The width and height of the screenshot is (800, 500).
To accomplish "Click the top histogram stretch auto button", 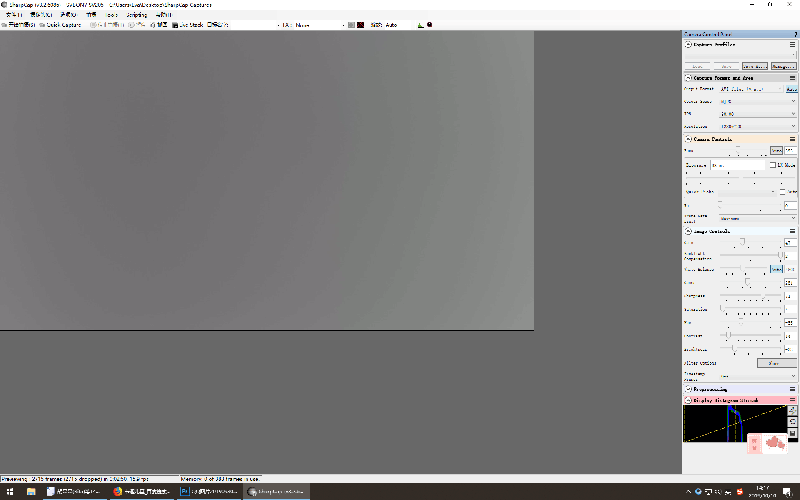I will point(792,410).
